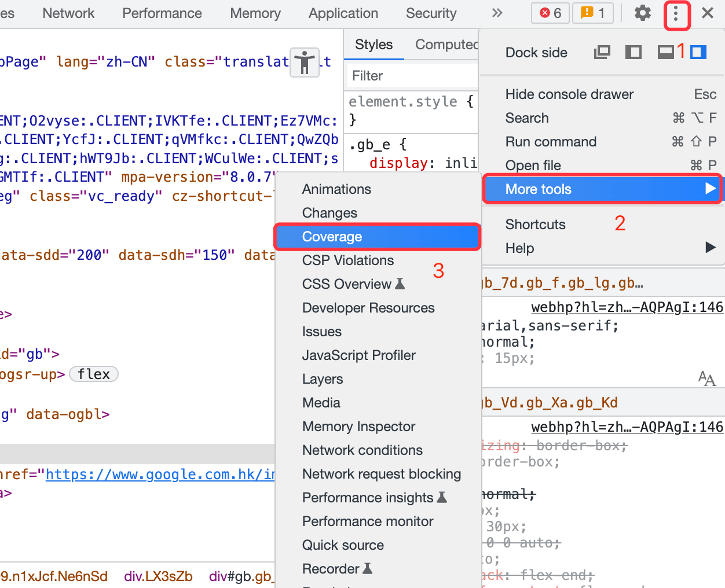Open the Changes tool

pyautogui.click(x=379, y=213)
